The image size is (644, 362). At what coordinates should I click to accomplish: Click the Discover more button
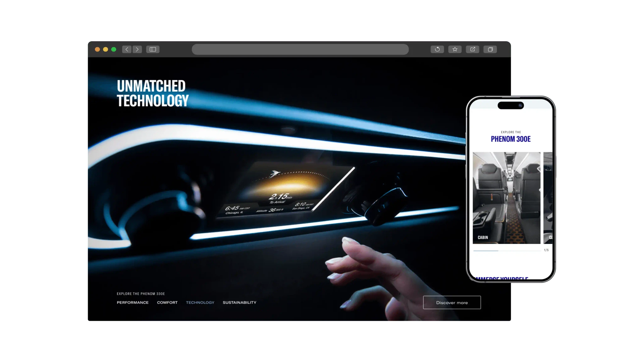pos(452,302)
